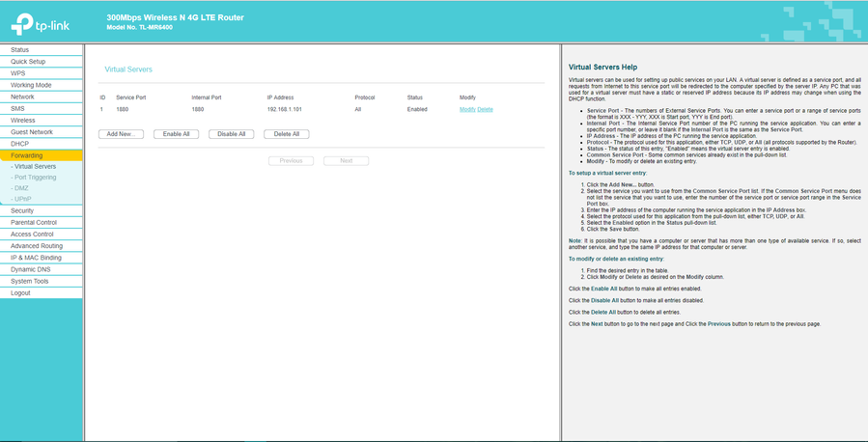Open Parental Control settings
The image size is (868, 442).
click(41, 222)
